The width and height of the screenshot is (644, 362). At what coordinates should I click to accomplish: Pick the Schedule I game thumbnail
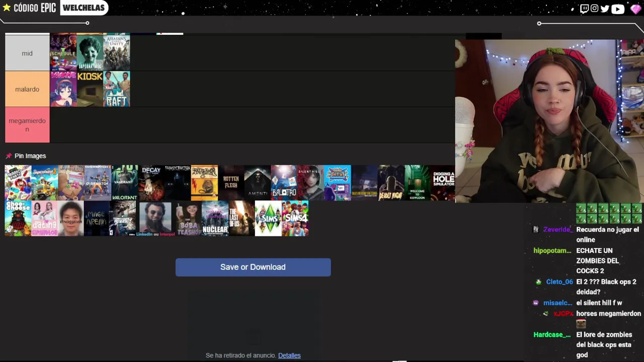pos(63,53)
